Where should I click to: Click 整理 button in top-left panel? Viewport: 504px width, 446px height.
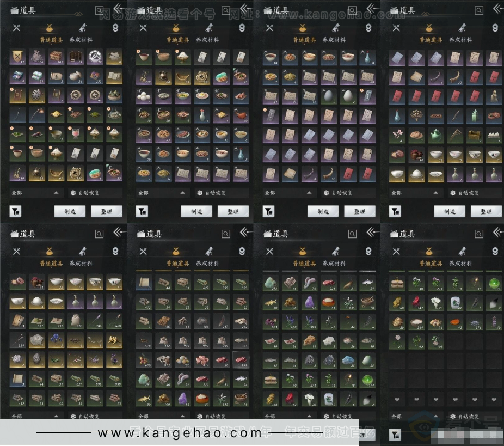pyautogui.click(x=107, y=211)
